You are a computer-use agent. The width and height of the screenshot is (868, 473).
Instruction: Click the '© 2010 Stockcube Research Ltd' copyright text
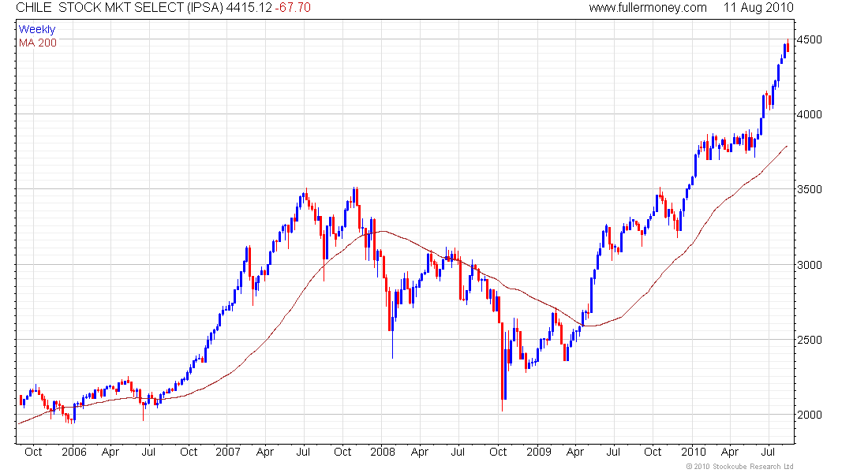(739, 467)
